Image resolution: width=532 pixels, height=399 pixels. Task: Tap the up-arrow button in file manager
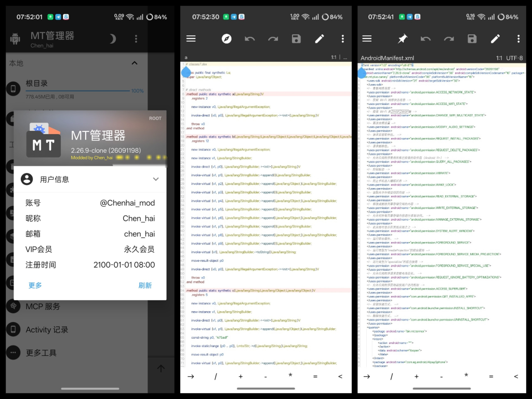click(161, 368)
